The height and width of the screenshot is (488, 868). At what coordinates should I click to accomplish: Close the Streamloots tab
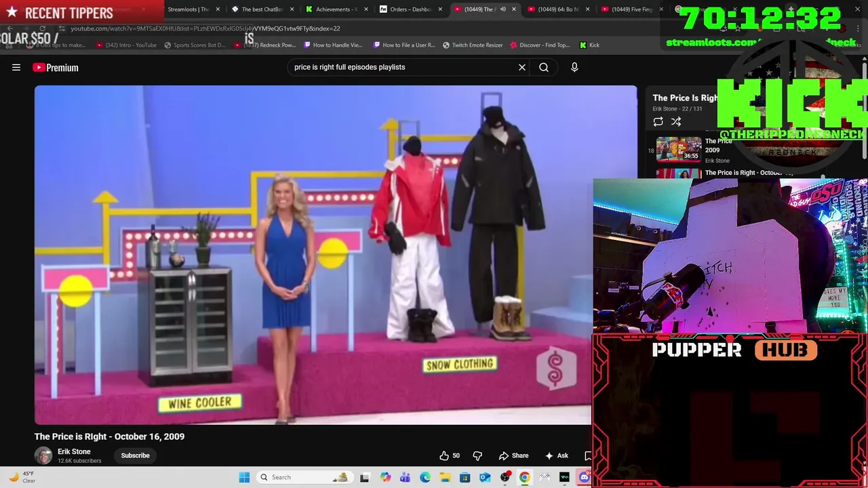218,9
